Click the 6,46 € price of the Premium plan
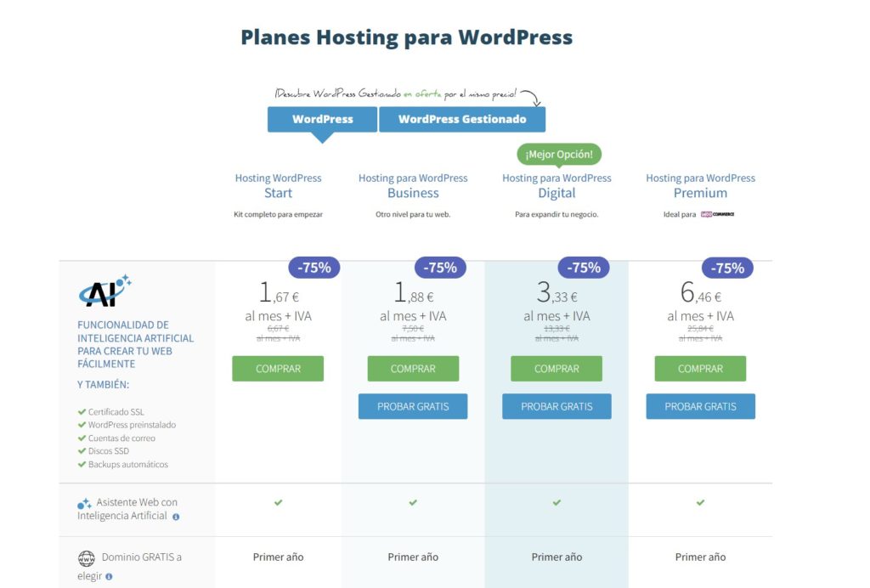 click(x=701, y=293)
